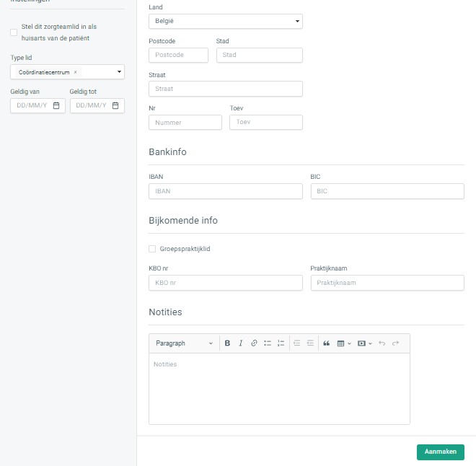Image resolution: width=476 pixels, height=466 pixels.
Task: Click the Bankinfo section heading
Action: (x=167, y=151)
